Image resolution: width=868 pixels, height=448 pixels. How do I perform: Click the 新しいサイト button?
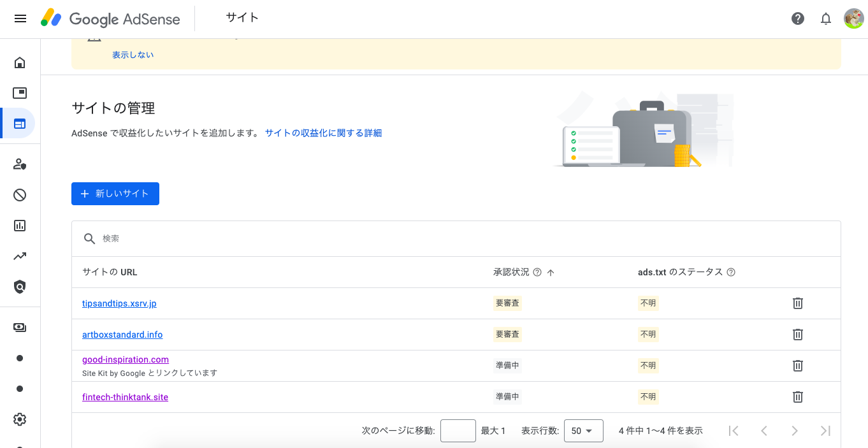(x=115, y=194)
